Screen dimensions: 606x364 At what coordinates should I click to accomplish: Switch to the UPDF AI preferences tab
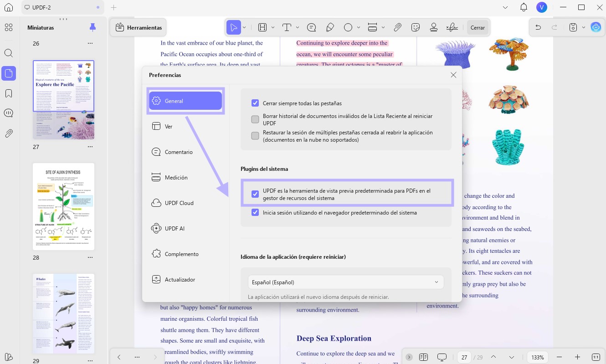(186, 228)
